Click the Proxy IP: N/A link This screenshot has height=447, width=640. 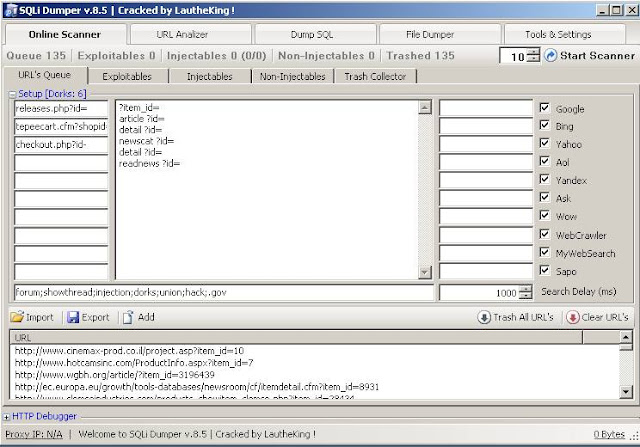click(34, 434)
